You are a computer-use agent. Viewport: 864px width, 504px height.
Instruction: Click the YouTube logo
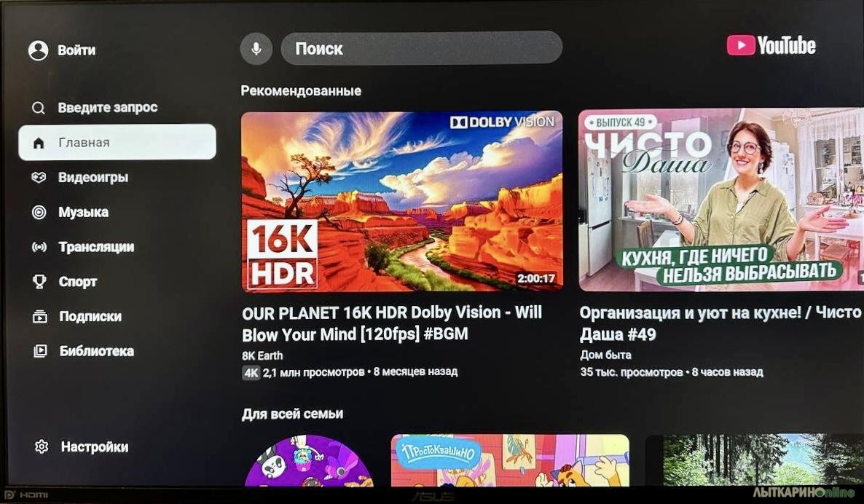pos(771,45)
